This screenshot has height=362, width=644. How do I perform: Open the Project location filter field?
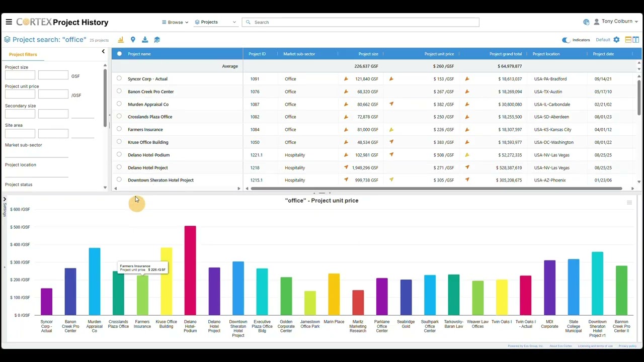36,172
